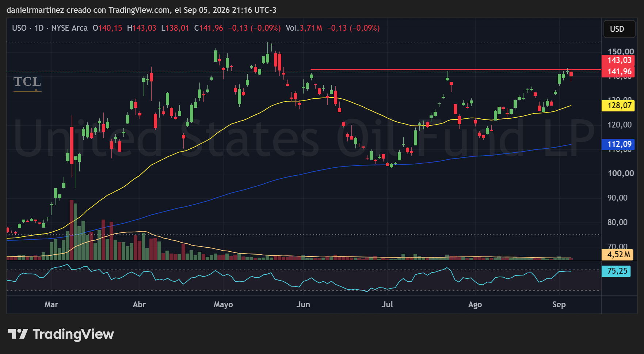This screenshot has height=354, width=644.
Task: Click the 75,25 RSI value label
Action: [616, 271]
